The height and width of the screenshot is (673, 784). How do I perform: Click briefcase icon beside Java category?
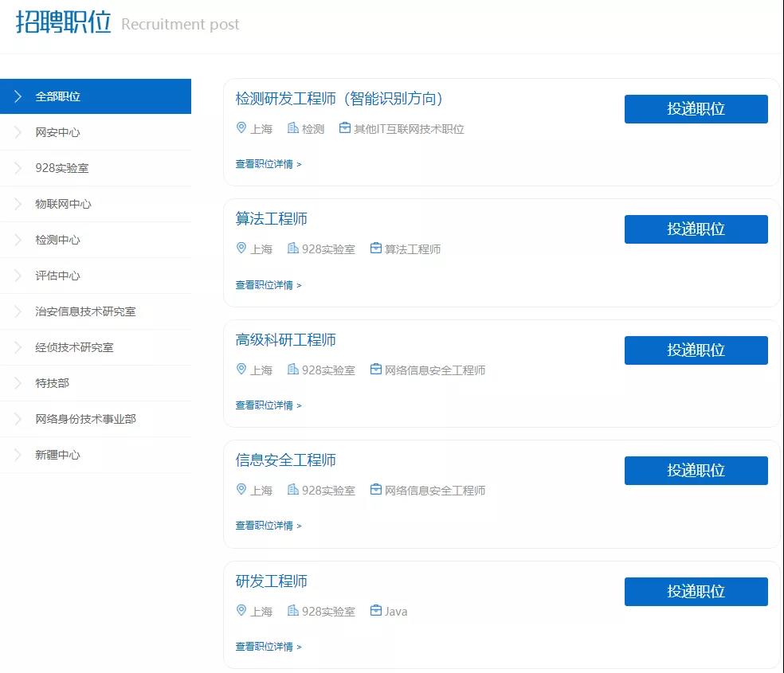click(x=375, y=611)
